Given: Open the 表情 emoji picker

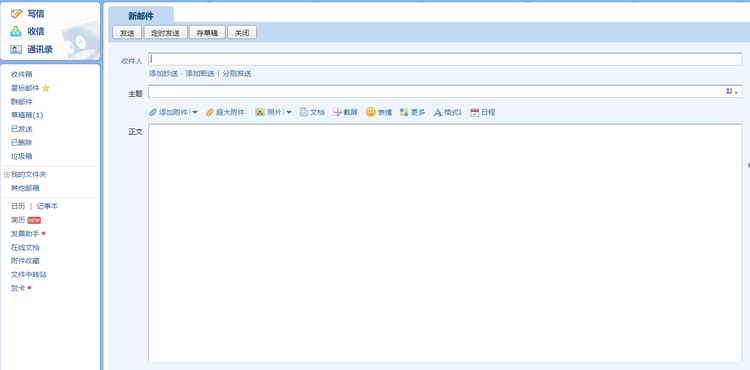Looking at the screenshot, I should click(371, 112).
